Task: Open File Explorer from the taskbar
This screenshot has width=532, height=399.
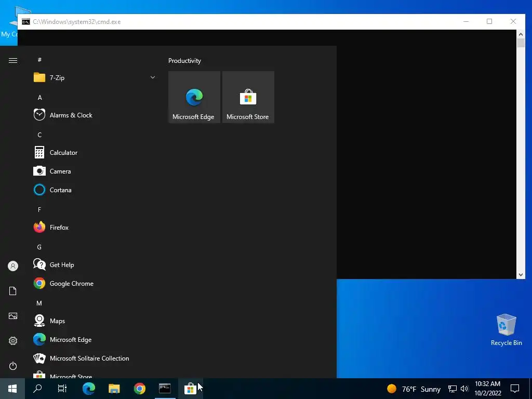Action: [x=114, y=389]
